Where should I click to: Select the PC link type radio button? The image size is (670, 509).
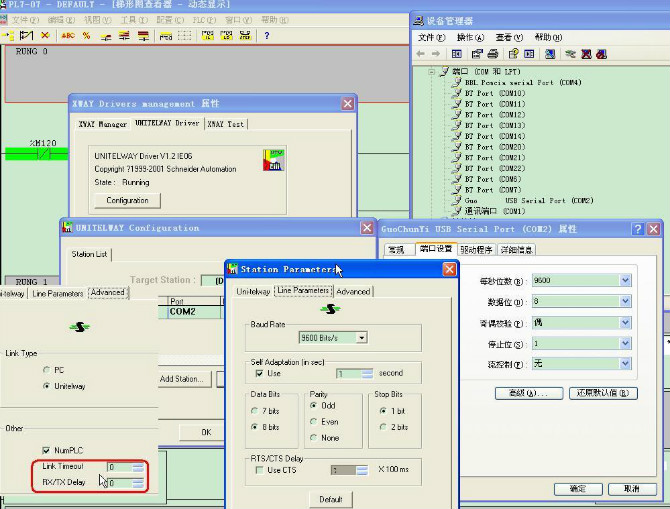coord(46,369)
